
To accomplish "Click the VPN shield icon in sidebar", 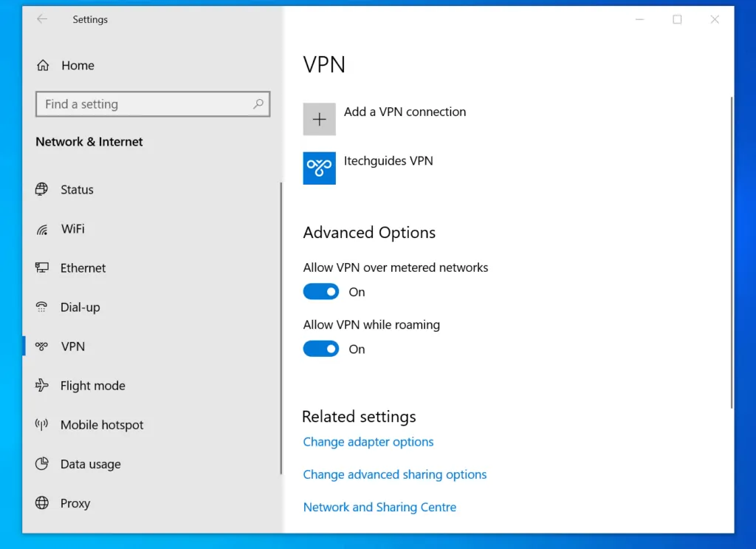I will pos(43,347).
